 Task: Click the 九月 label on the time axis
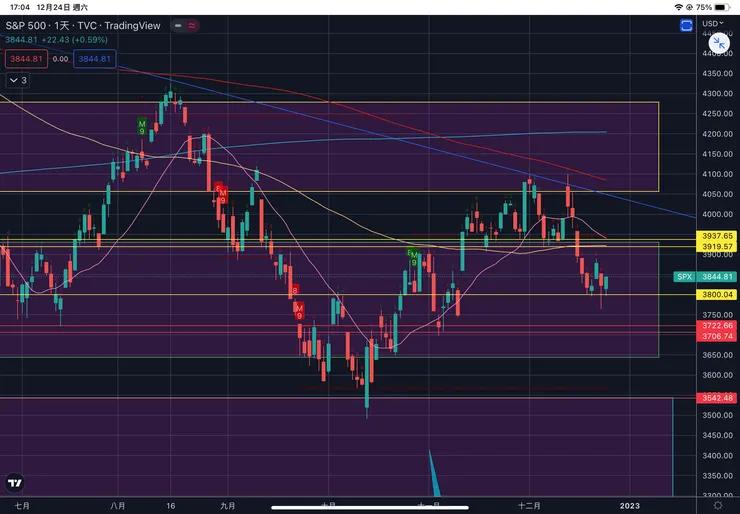pyautogui.click(x=227, y=506)
